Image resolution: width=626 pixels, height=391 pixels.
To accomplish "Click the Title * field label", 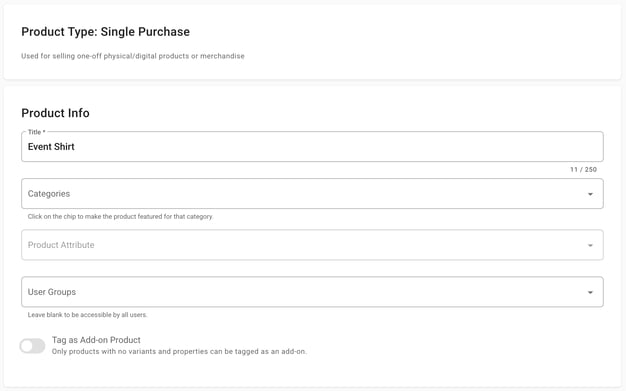I will (x=36, y=132).
